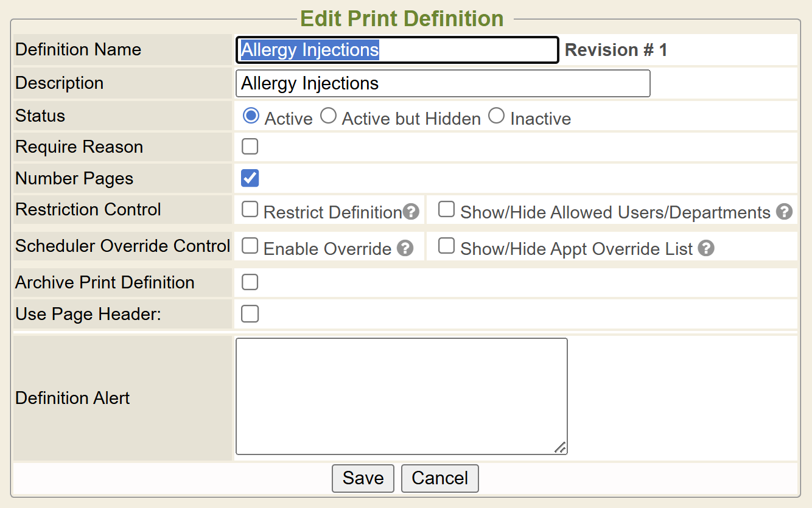The width and height of the screenshot is (812, 508).
Task: Click inside the Definition Alert text area
Action: [x=401, y=396]
